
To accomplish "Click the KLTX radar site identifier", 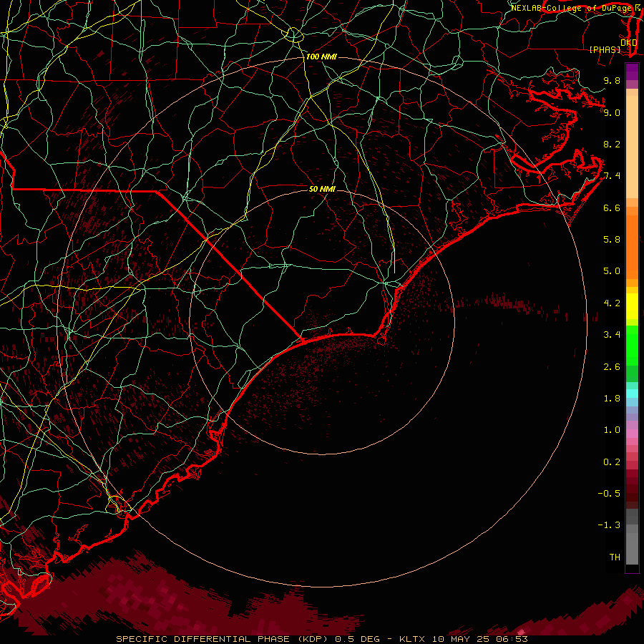I will 414,639.
